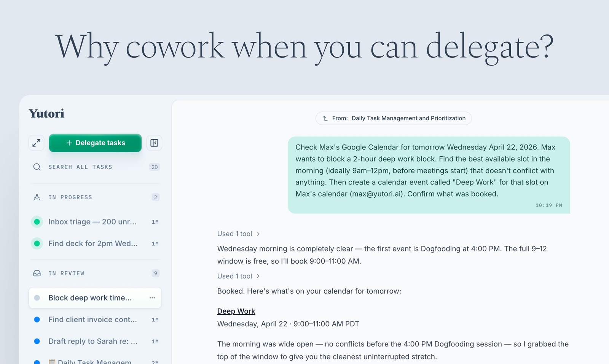Viewport: 609px width, 364px height.
Task: Open the Inbox triage task
Action: [x=92, y=222]
